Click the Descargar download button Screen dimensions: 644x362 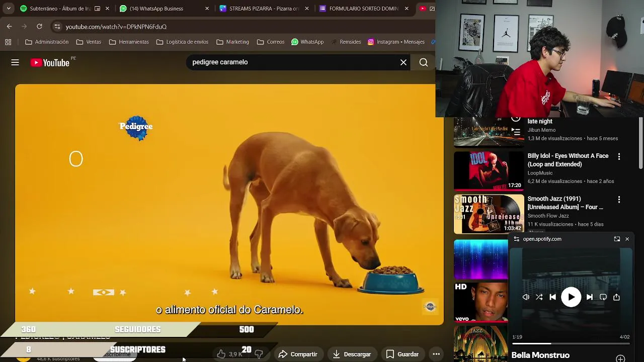(x=352, y=354)
